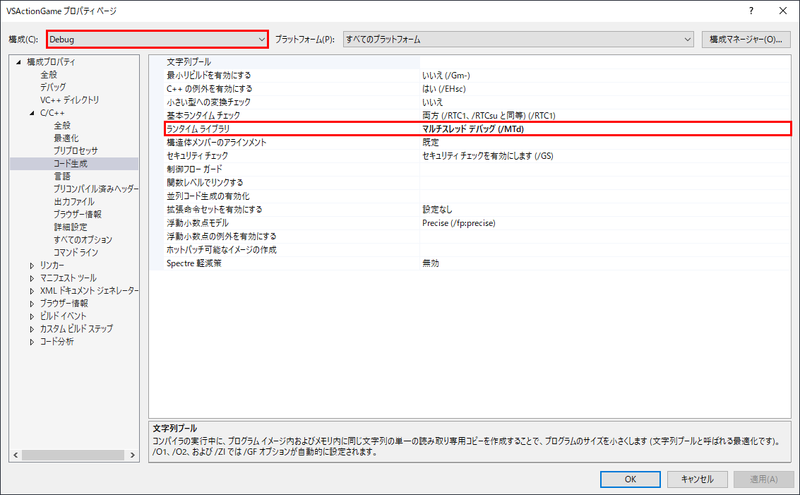Select プリコンパイル済みヘッダー tree item

point(96,189)
